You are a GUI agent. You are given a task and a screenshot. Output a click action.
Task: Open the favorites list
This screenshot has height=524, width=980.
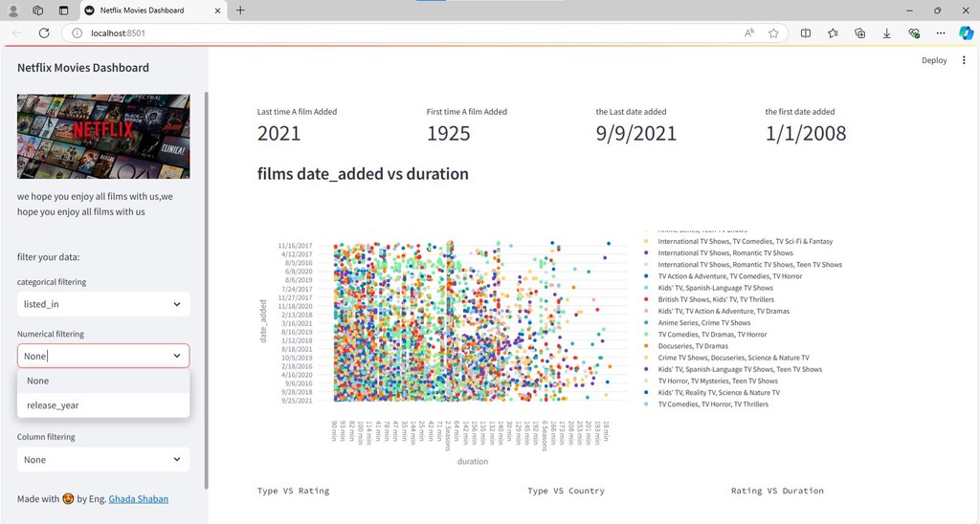(x=834, y=33)
